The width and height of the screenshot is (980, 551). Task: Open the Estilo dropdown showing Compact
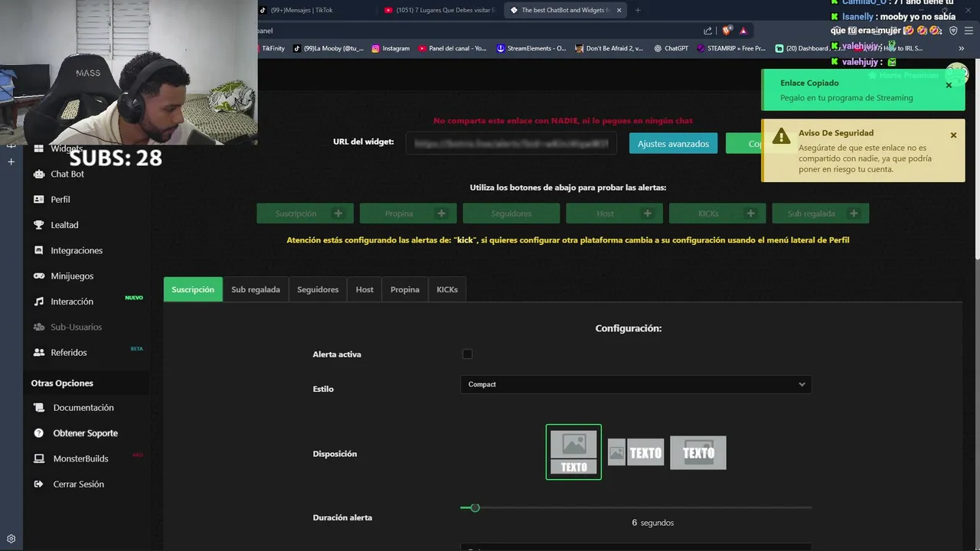[635, 384]
